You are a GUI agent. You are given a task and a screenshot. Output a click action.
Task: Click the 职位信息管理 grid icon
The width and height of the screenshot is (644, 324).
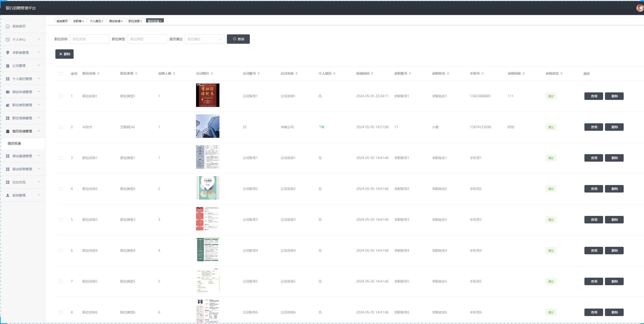pos(8,118)
